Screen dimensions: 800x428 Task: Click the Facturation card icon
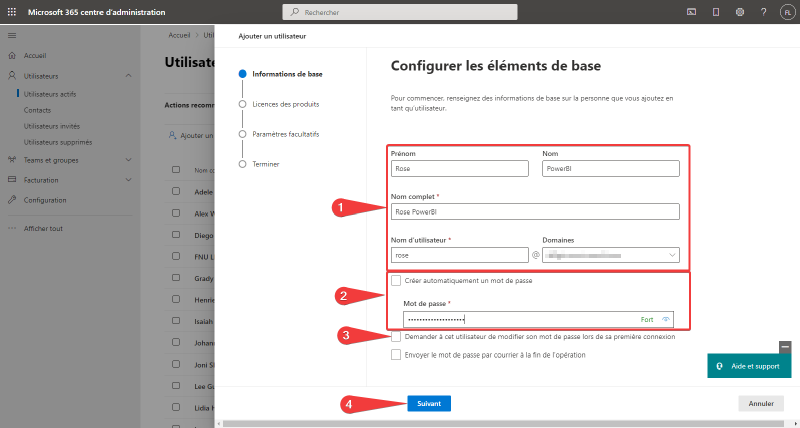[12, 180]
